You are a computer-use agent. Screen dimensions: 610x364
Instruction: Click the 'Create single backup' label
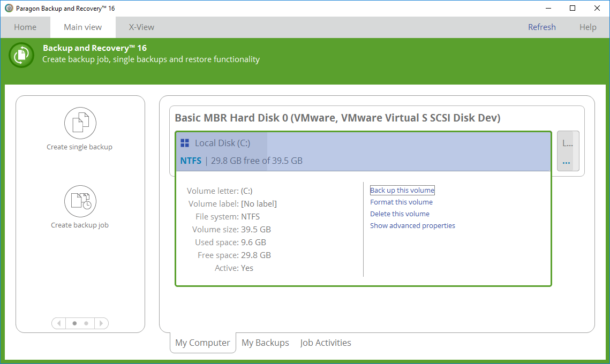click(x=79, y=147)
